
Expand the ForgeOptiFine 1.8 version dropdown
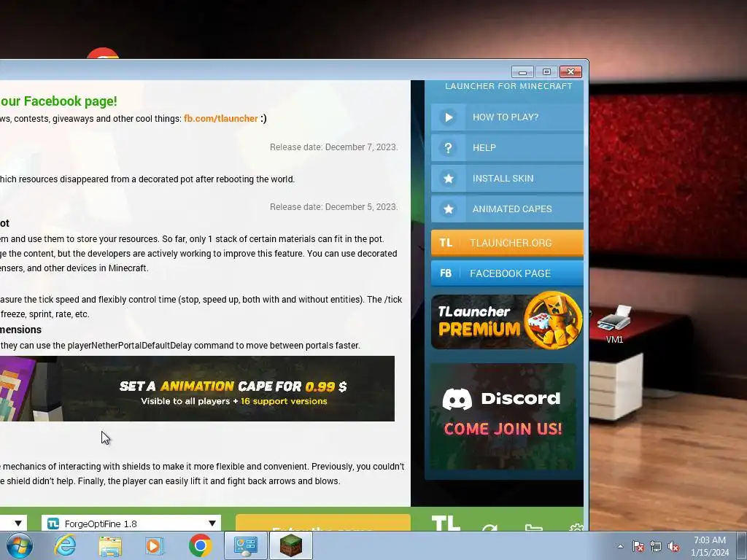pyautogui.click(x=212, y=524)
